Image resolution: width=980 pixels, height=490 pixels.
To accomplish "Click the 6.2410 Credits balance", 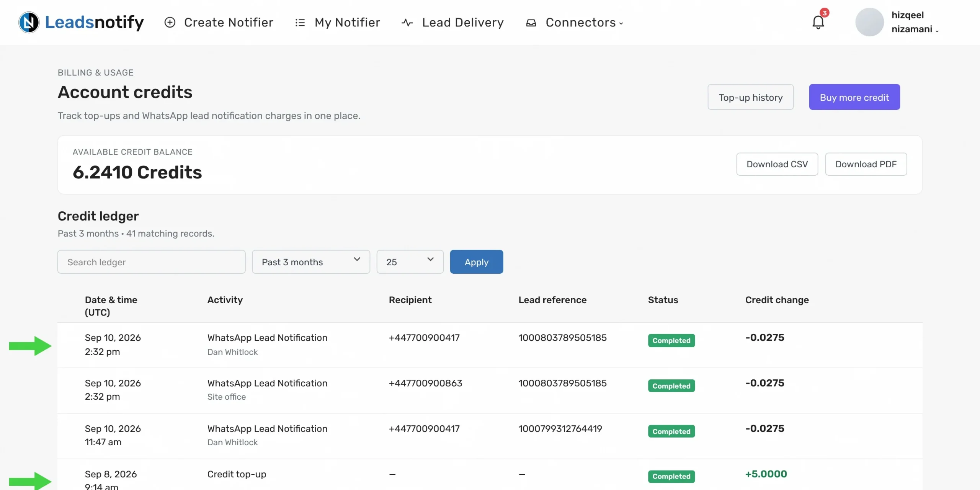I will point(137,172).
